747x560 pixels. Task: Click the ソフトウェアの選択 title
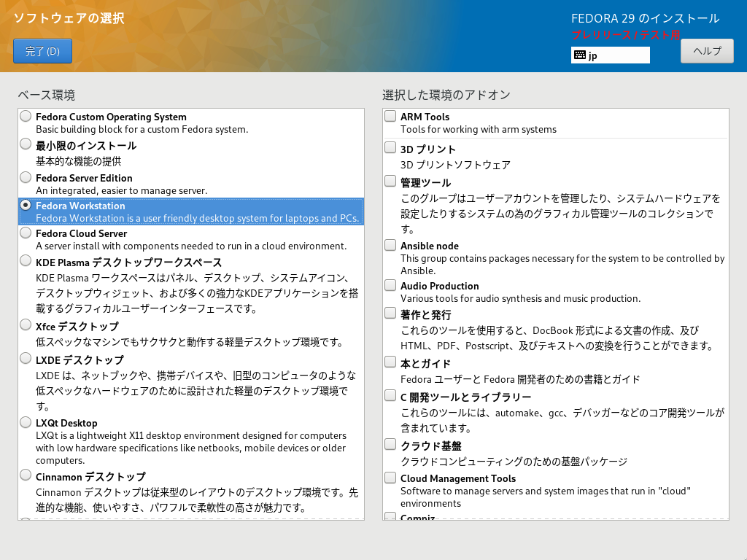pyautogui.click(x=69, y=18)
